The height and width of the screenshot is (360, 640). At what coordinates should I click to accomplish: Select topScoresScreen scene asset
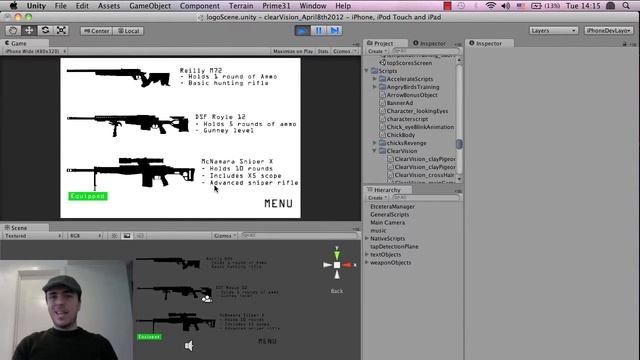click(409, 63)
